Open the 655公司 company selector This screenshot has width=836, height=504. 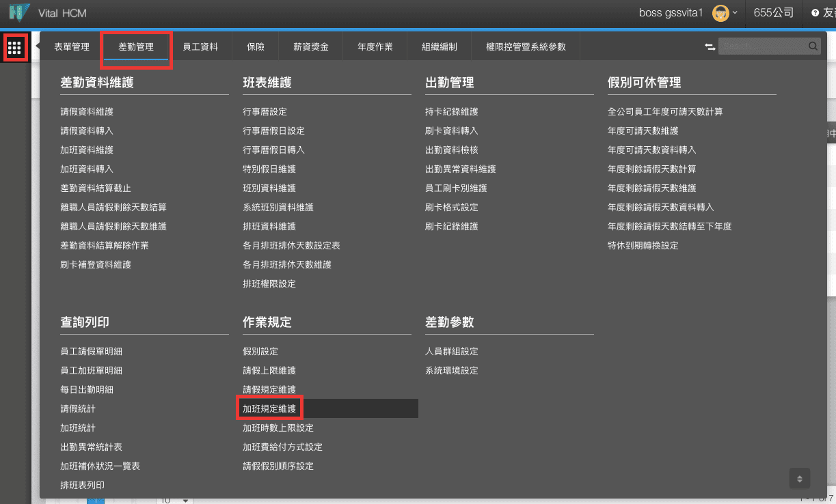pyautogui.click(x=773, y=13)
